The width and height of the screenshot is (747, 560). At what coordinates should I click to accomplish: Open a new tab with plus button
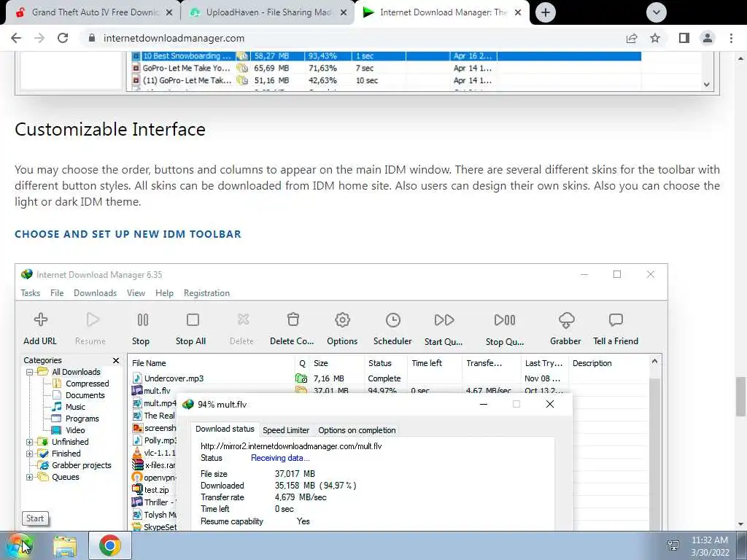click(x=546, y=12)
